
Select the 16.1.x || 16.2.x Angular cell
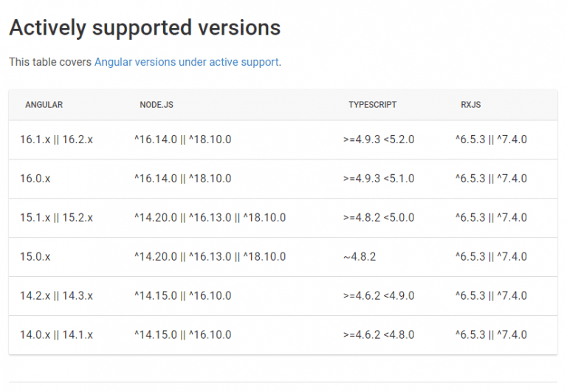(56, 140)
